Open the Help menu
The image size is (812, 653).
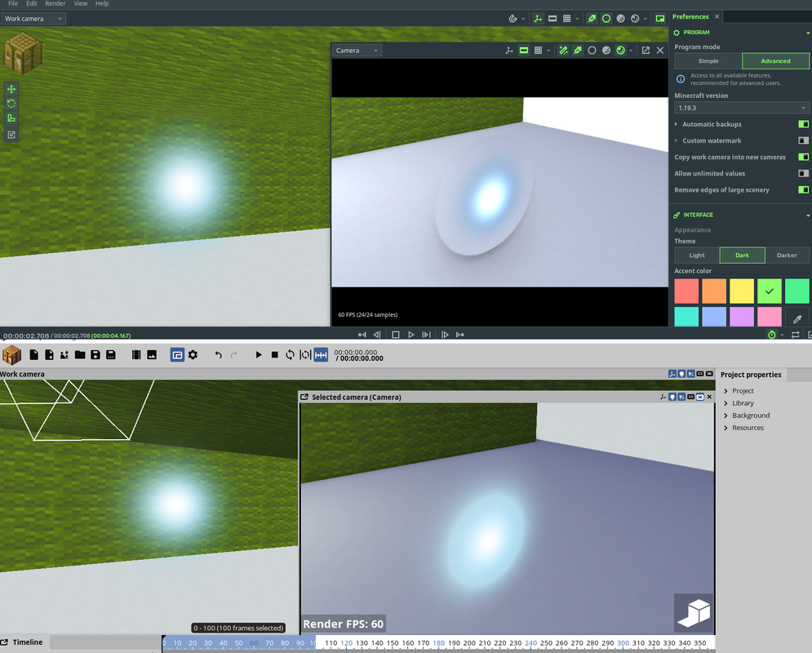[x=102, y=3]
